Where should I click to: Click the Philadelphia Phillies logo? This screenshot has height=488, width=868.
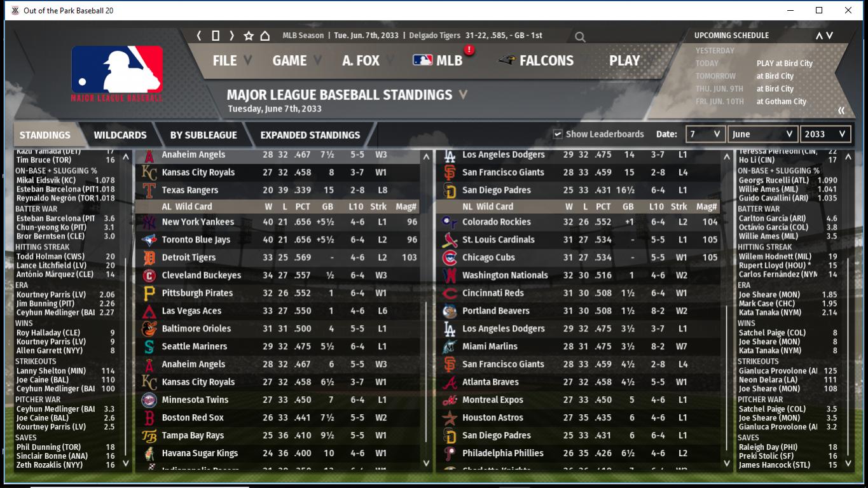450,454
